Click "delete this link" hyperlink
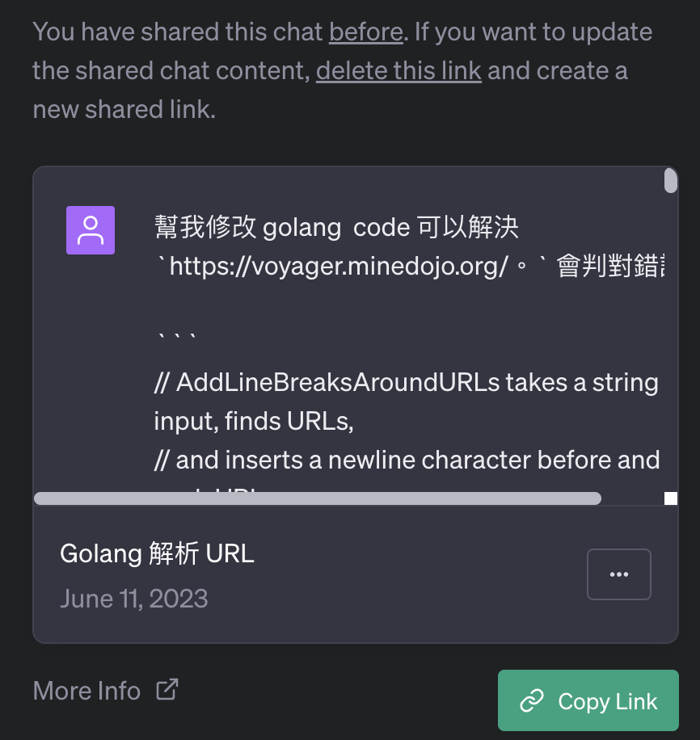The width and height of the screenshot is (700, 740). tap(398, 71)
